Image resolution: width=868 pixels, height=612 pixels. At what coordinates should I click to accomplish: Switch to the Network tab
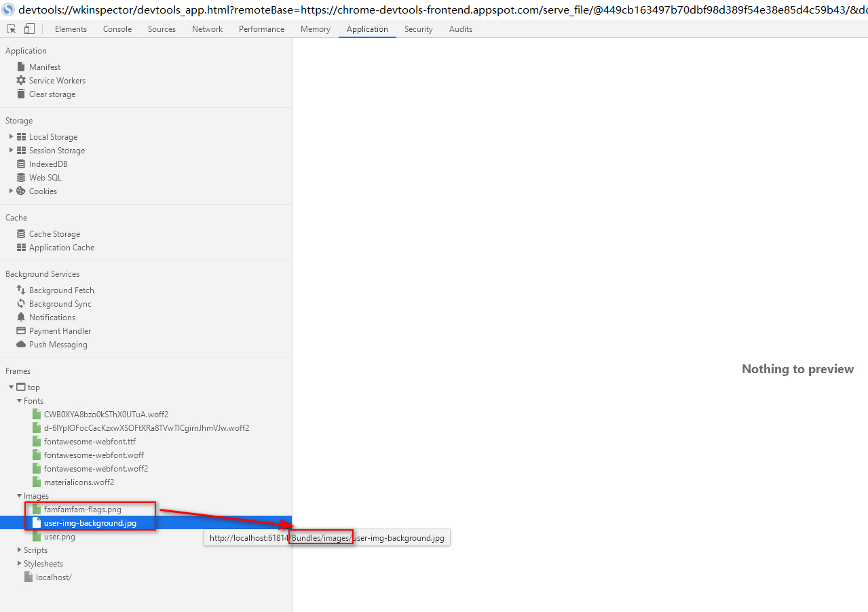206,28
